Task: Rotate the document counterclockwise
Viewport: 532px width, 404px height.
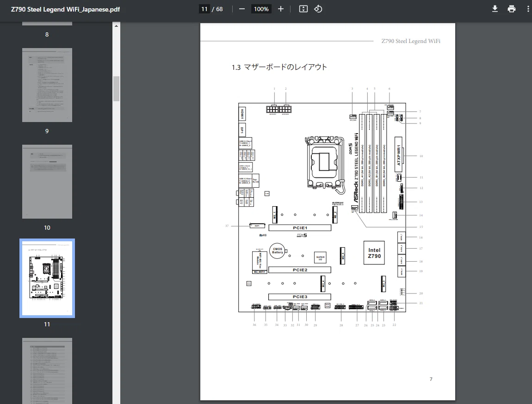Action: pos(318,9)
